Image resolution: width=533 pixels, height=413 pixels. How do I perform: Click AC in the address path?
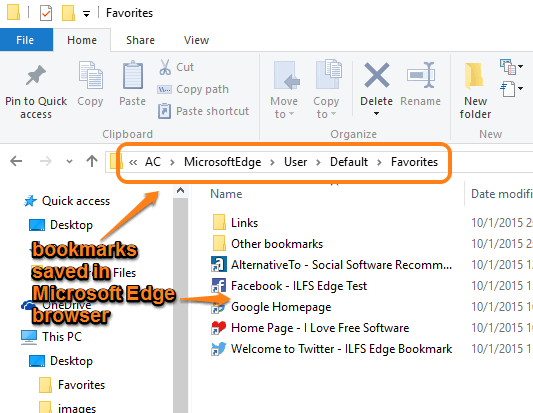[153, 162]
